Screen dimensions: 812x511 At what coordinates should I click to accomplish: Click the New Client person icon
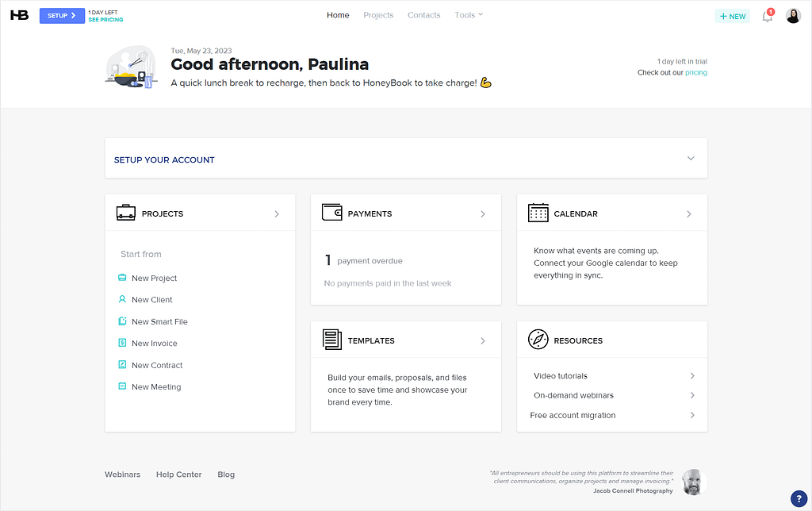(x=122, y=299)
